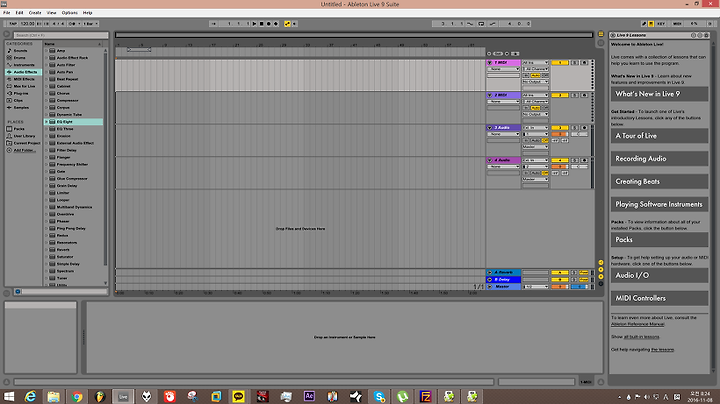Open the File menu
Screen dimensions: 720x404
pos(6,13)
